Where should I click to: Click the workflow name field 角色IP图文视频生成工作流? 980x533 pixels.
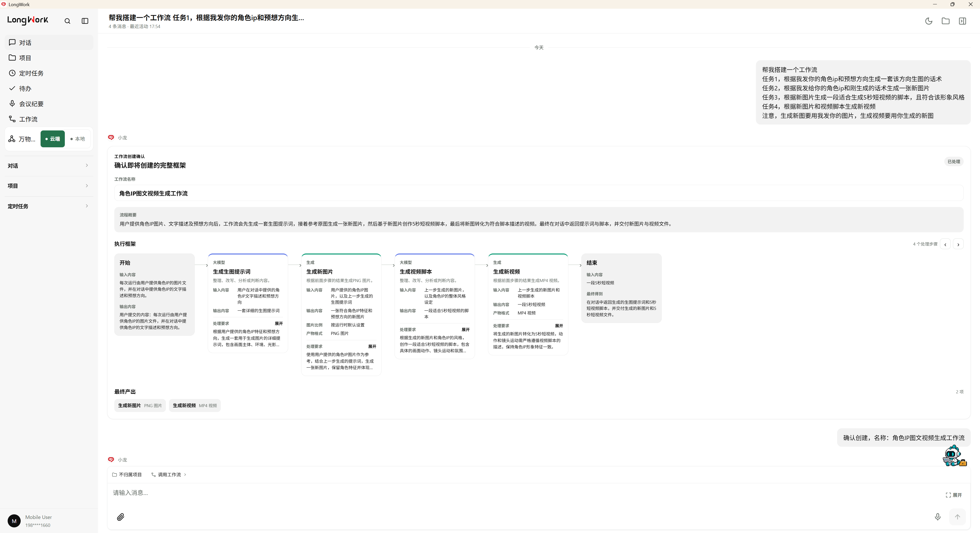539,193
